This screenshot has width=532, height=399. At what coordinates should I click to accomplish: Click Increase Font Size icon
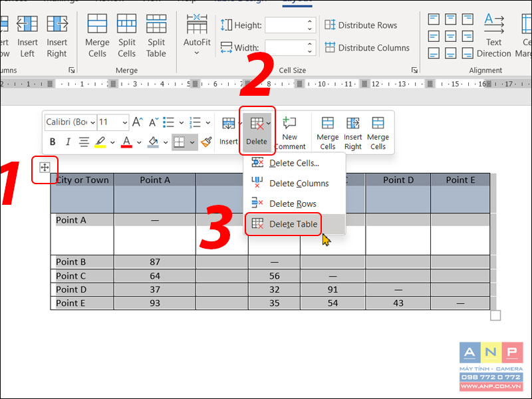click(x=138, y=122)
